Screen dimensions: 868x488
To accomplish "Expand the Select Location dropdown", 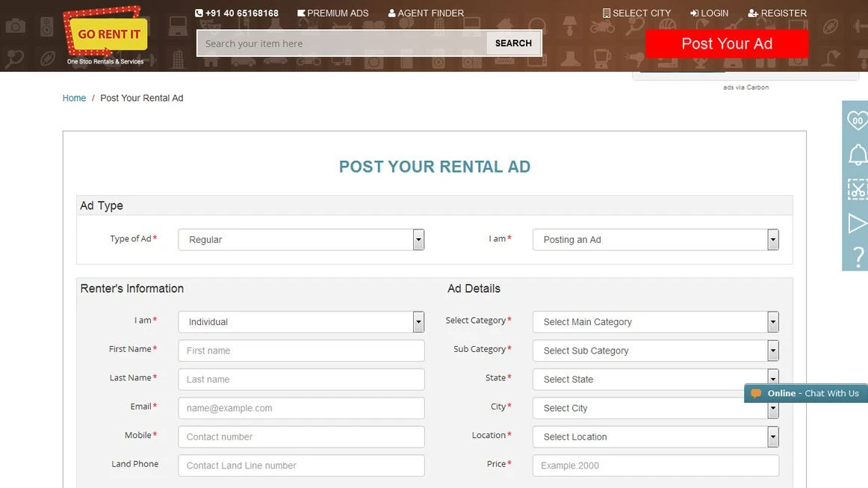I will coord(655,437).
